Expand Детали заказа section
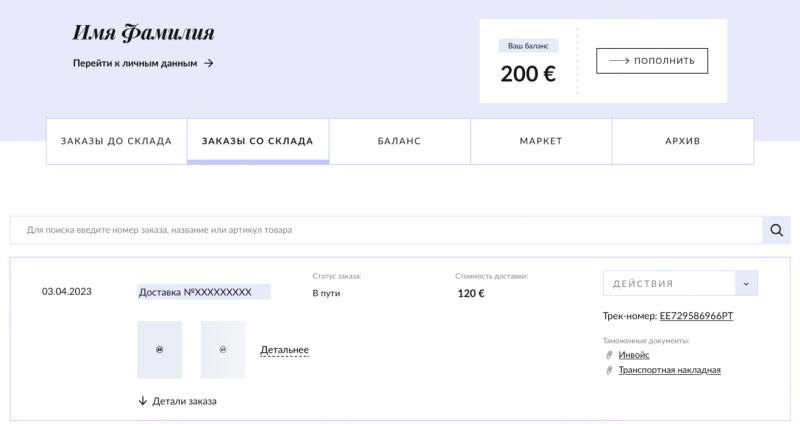Viewport: 800px width, 424px height. pos(184,401)
